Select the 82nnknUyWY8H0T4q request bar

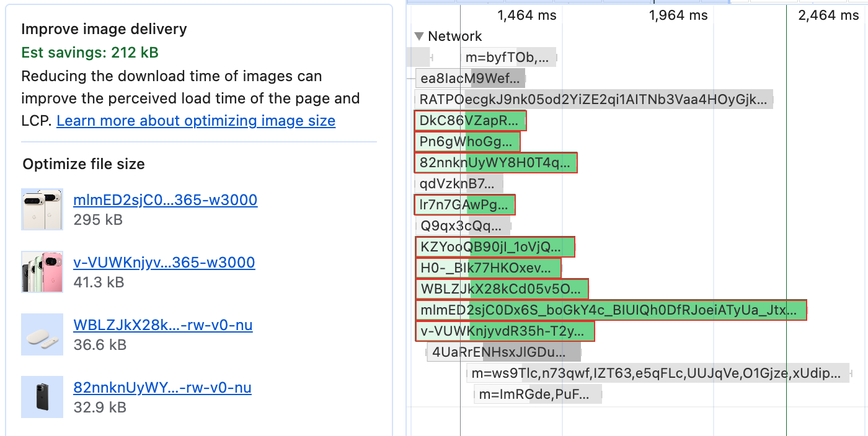coord(495,162)
